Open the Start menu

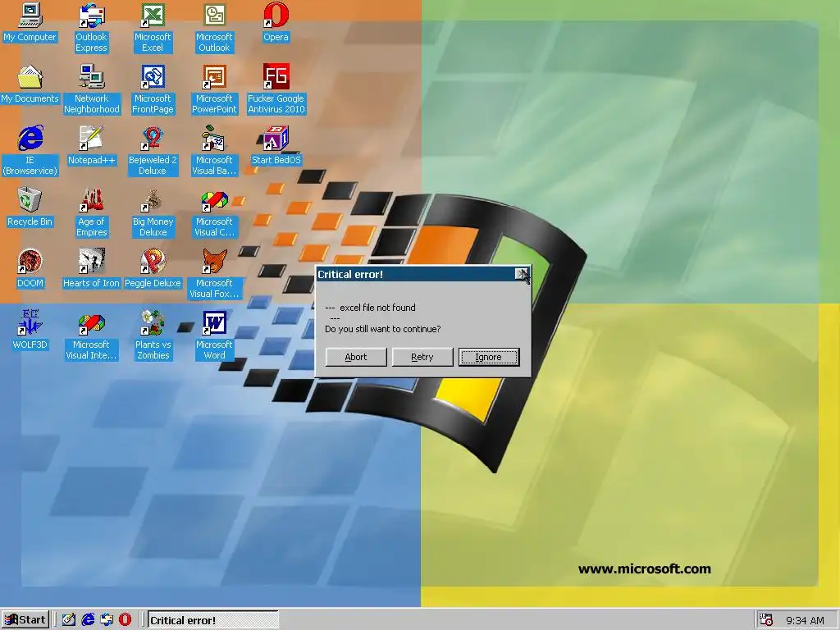click(x=25, y=620)
